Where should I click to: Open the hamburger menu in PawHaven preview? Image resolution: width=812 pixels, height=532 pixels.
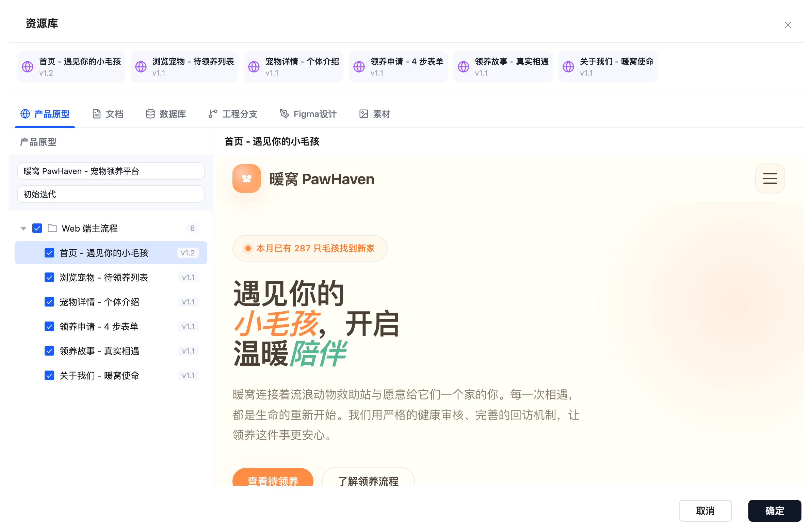(770, 178)
